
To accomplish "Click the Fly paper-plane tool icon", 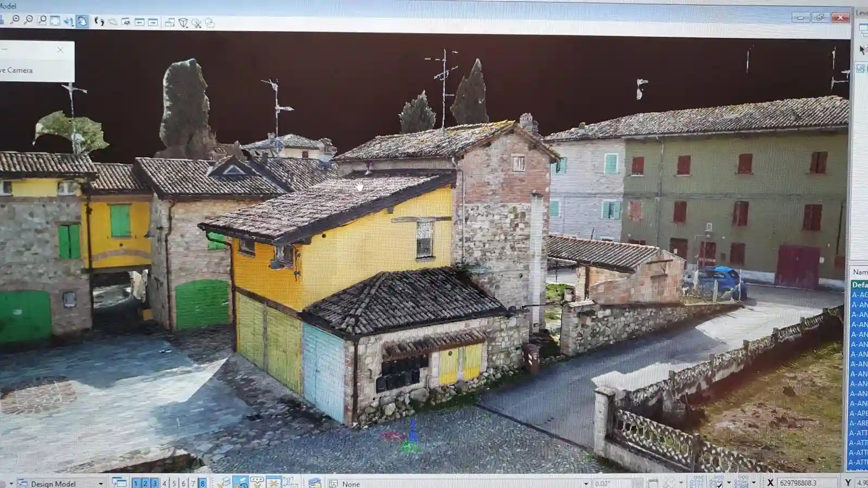I will (x=113, y=22).
